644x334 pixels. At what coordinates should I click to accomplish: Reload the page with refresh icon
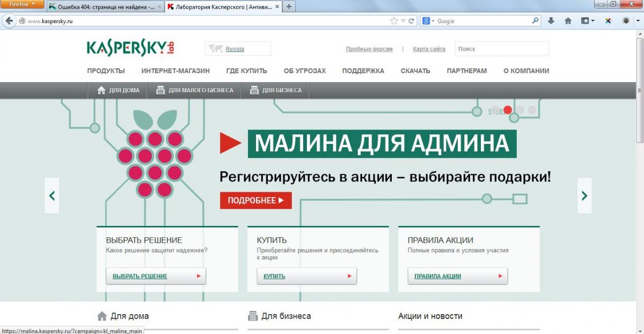click(412, 21)
